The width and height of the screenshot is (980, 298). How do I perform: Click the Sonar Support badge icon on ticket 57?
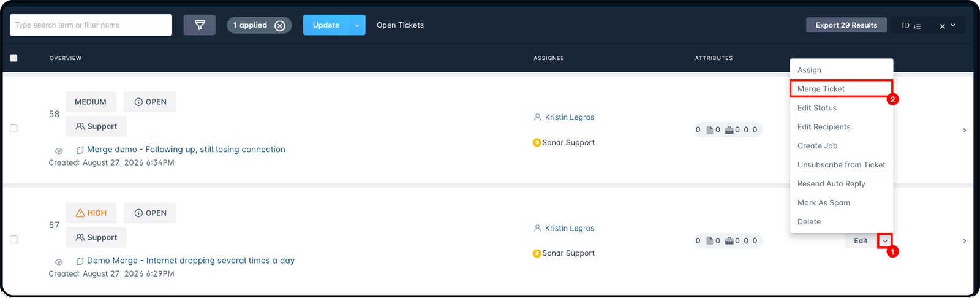pyautogui.click(x=537, y=253)
